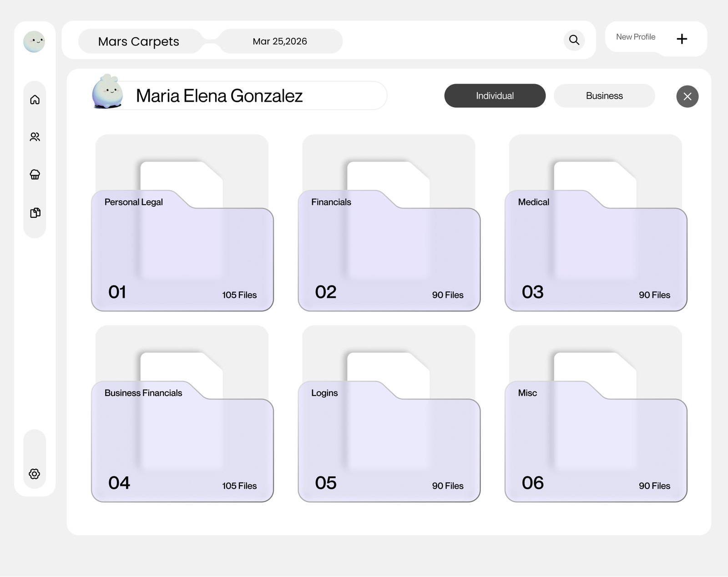Screen dimensions: 728x577
Task: Close the profile panel with X
Action: (x=688, y=96)
